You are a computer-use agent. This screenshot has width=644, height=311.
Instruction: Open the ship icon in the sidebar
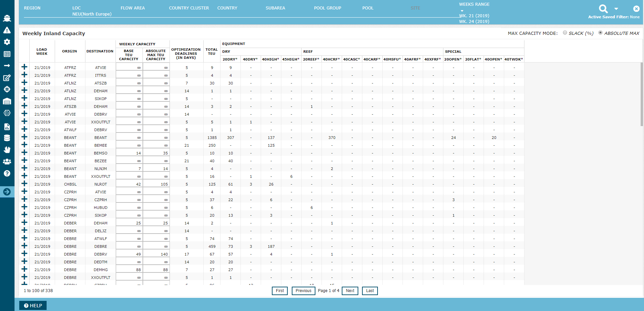(x=7, y=18)
